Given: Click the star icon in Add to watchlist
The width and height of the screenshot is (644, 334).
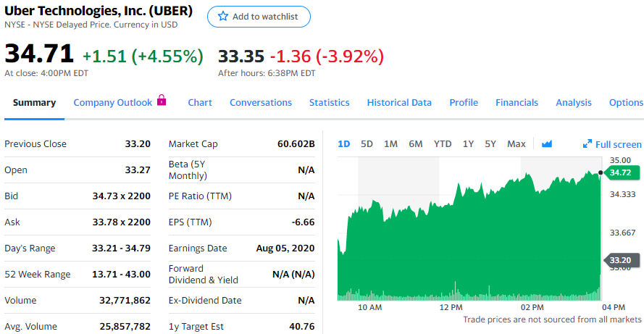Looking at the screenshot, I should click(223, 17).
